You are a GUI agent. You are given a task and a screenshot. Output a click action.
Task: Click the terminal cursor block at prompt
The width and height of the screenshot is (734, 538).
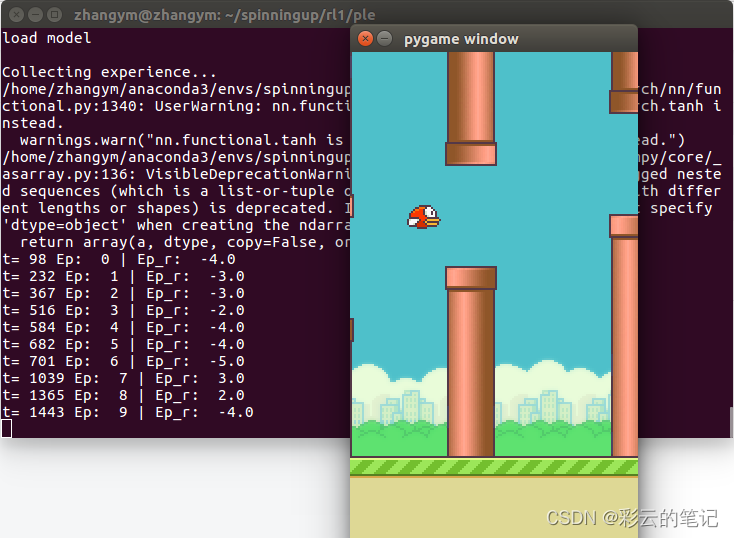pos(7,428)
